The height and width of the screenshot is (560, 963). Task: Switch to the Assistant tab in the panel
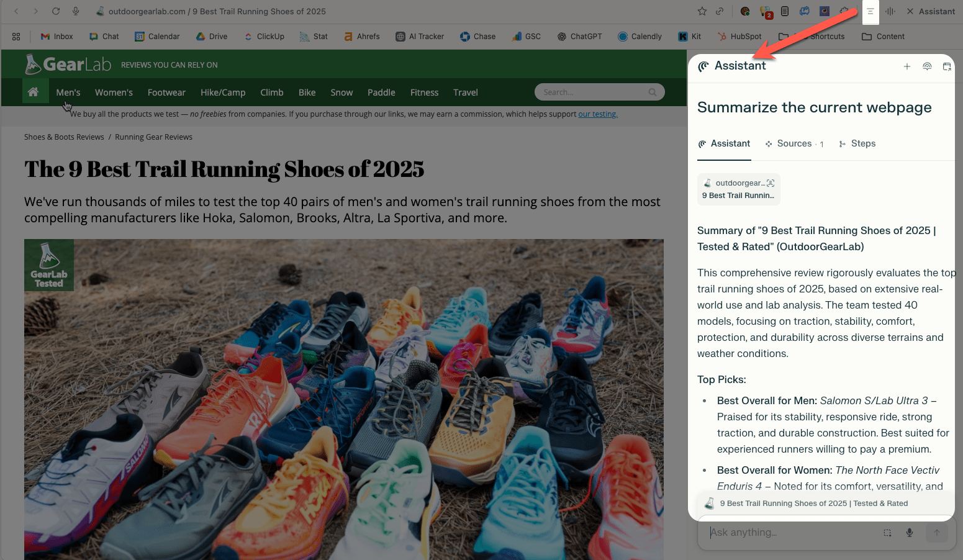point(724,143)
